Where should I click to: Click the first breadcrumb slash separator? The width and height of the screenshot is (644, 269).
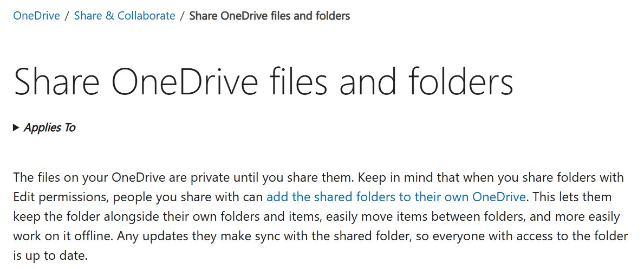tap(67, 16)
